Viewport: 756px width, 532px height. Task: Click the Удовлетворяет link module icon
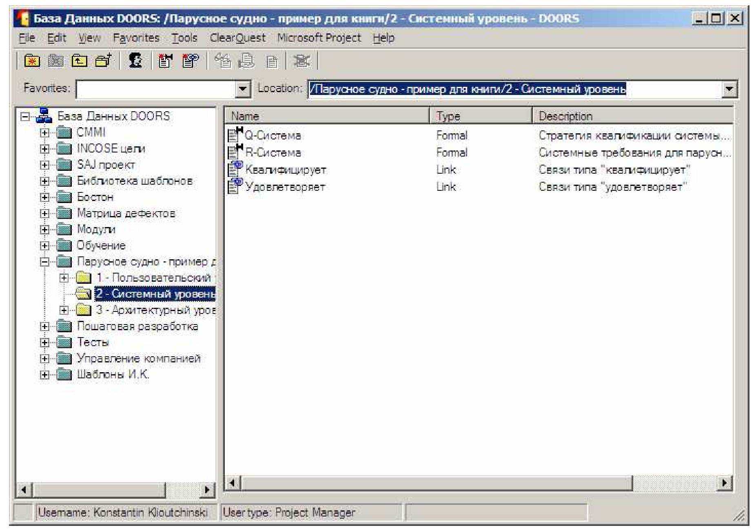235,186
